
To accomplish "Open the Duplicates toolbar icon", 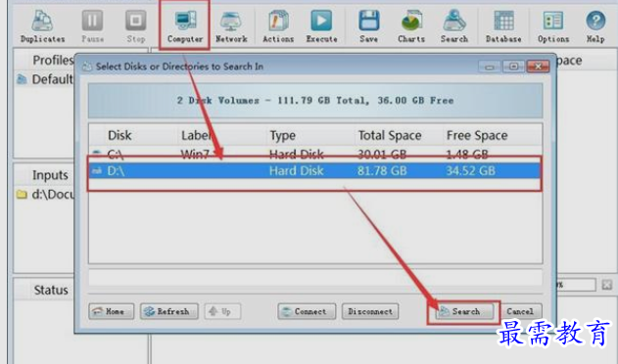I will coord(42,26).
